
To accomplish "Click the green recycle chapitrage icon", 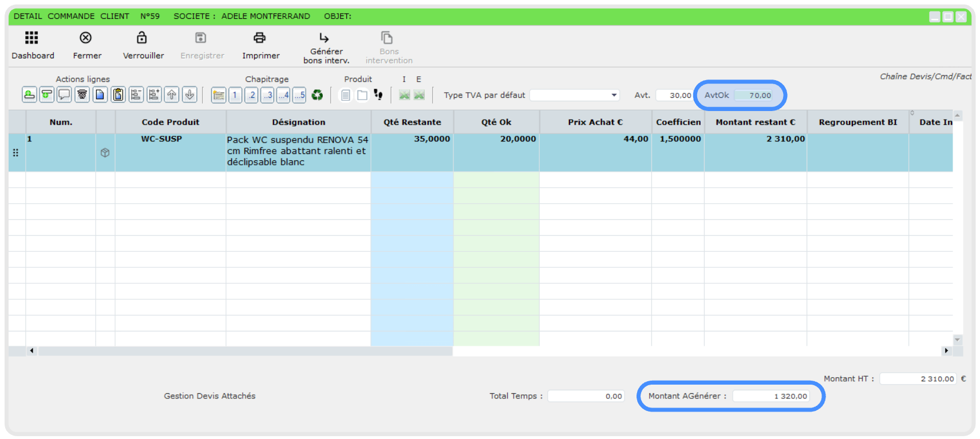I will click(x=317, y=95).
